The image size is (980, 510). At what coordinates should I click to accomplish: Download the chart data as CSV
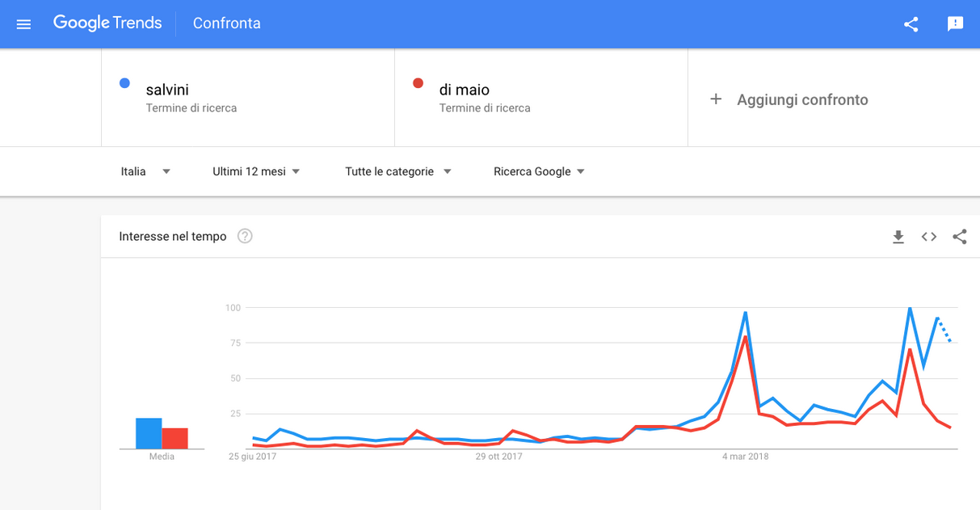coord(898,237)
